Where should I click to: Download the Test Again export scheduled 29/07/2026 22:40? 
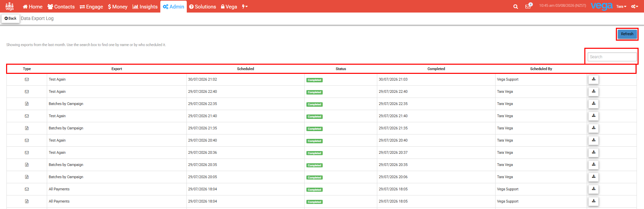593,91
